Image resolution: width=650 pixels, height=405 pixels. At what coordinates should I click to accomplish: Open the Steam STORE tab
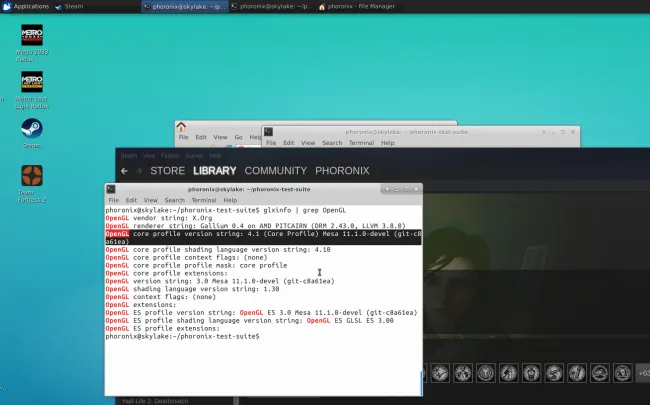[x=167, y=171]
